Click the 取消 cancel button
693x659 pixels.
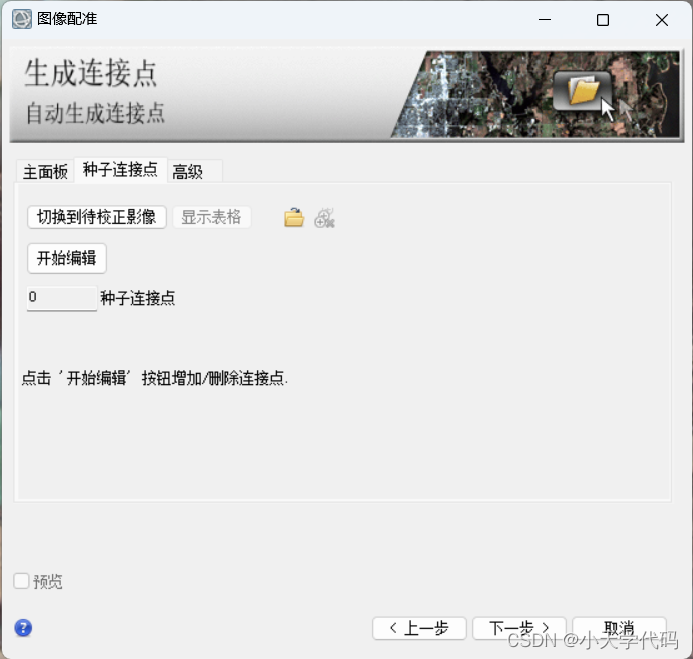click(619, 628)
